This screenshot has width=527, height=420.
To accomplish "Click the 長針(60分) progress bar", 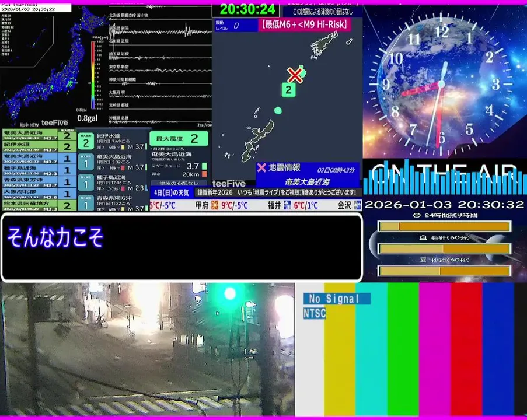I will [x=445, y=249].
